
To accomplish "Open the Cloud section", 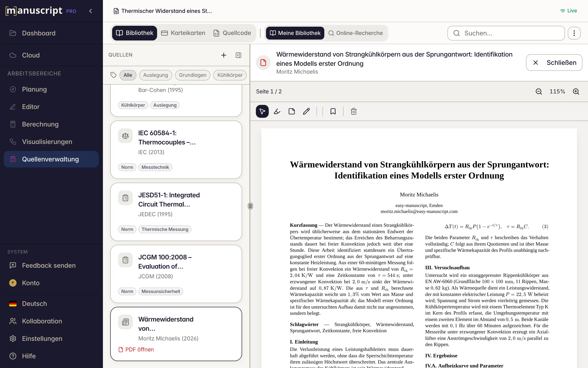I will [x=51, y=55].
